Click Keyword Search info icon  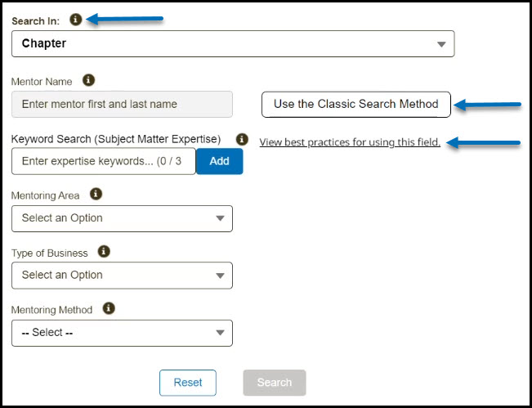click(x=242, y=140)
